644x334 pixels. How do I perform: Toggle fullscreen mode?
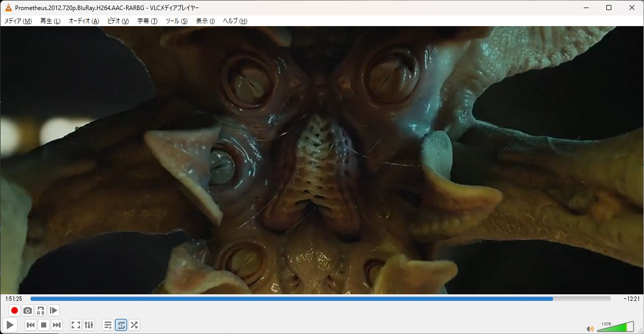[76, 325]
